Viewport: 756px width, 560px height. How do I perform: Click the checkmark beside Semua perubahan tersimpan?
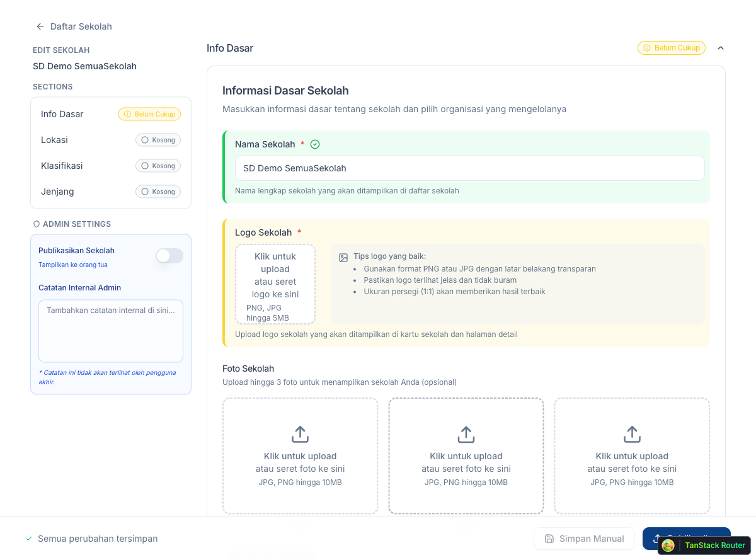point(28,539)
